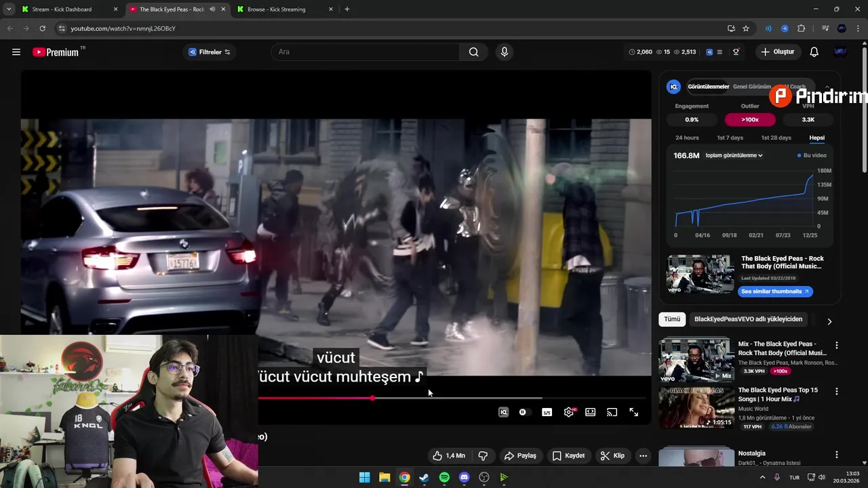Screen dimensions: 868x488
Task: Open Chrome media control icon
Action: pos(825,28)
